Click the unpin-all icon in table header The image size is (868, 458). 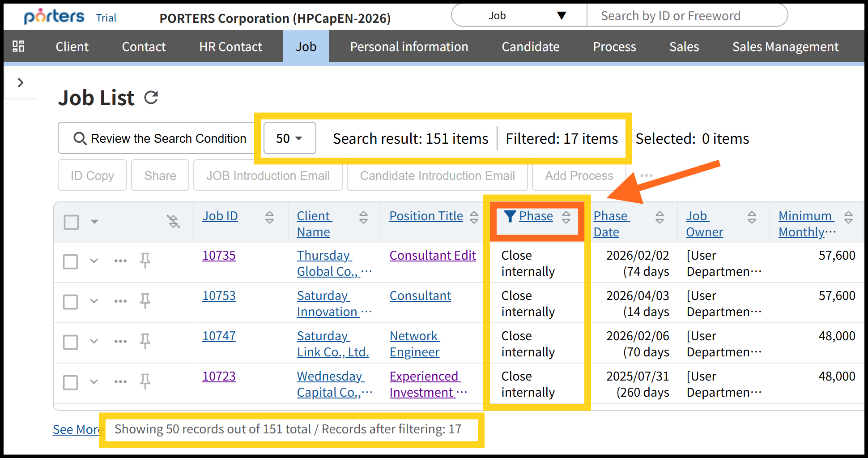[x=173, y=221]
